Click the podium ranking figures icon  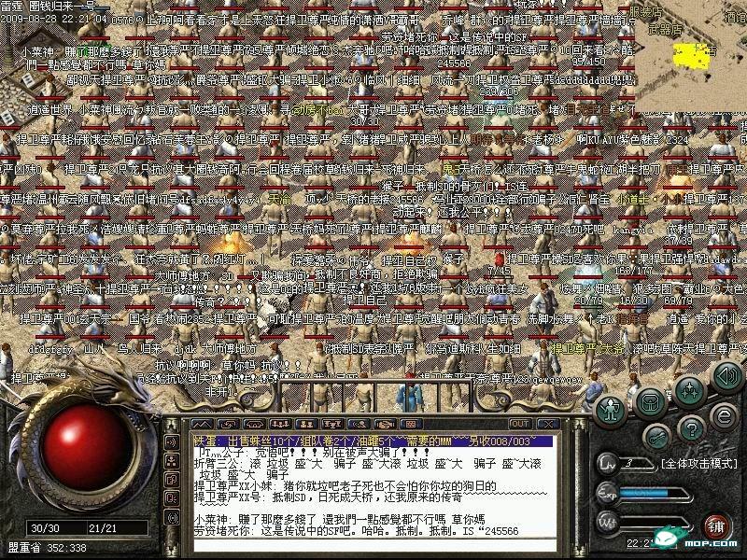(332, 424)
